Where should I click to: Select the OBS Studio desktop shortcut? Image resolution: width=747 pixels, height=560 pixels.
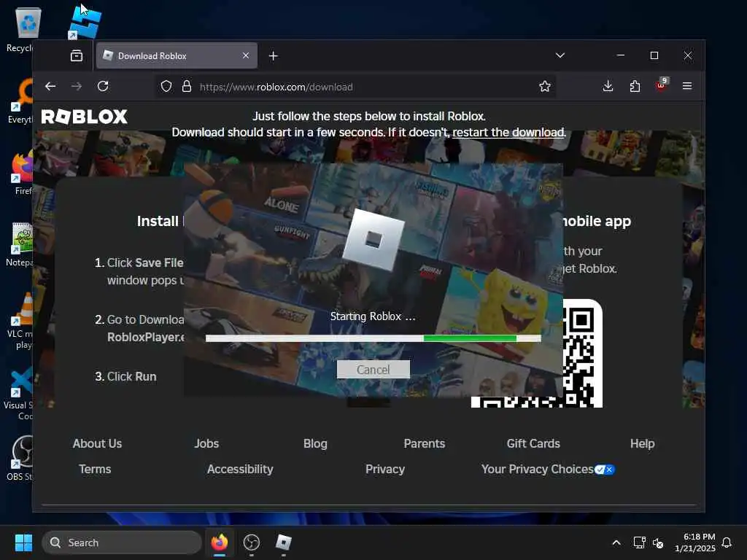20,458
